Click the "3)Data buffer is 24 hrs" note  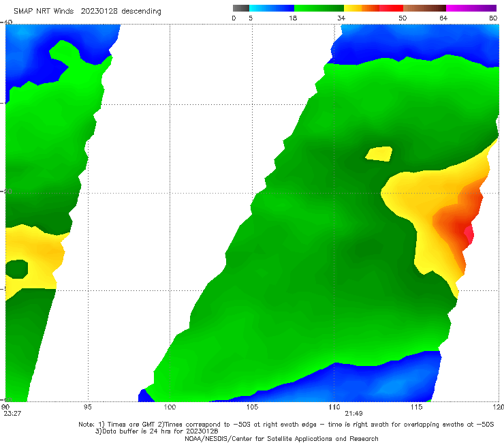(x=157, y=431)
